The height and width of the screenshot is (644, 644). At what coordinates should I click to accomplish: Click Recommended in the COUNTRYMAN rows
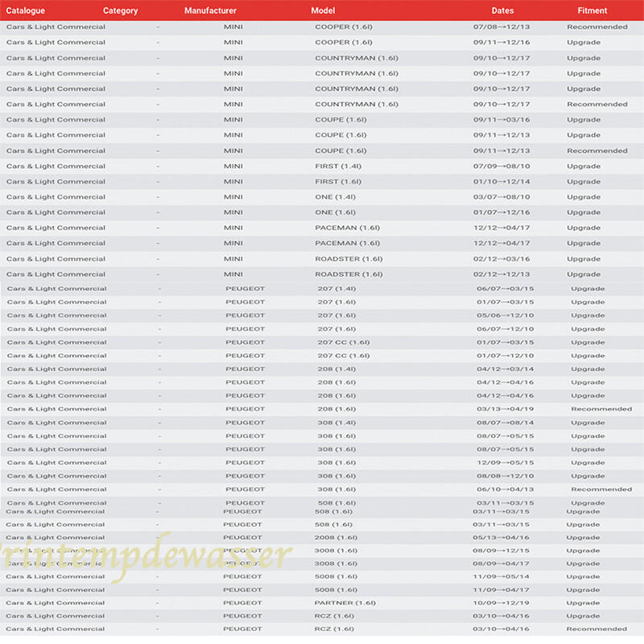point(597,105)
